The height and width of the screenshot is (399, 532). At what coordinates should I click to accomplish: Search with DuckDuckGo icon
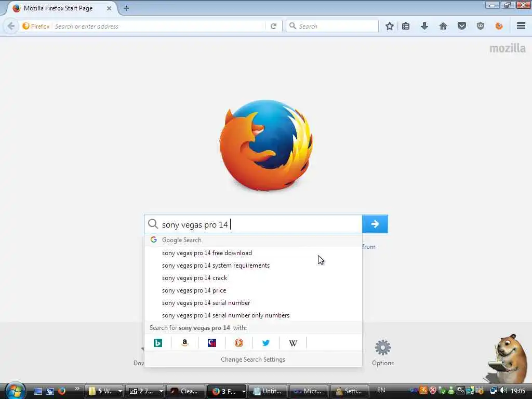[239, 343]
